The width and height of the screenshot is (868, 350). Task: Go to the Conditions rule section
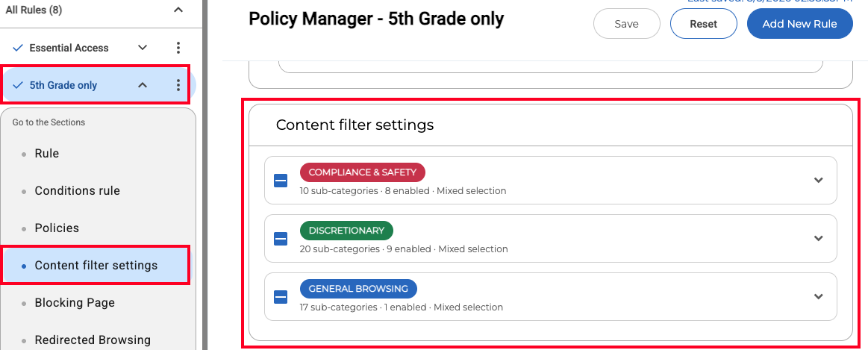(x=78, y=190)
